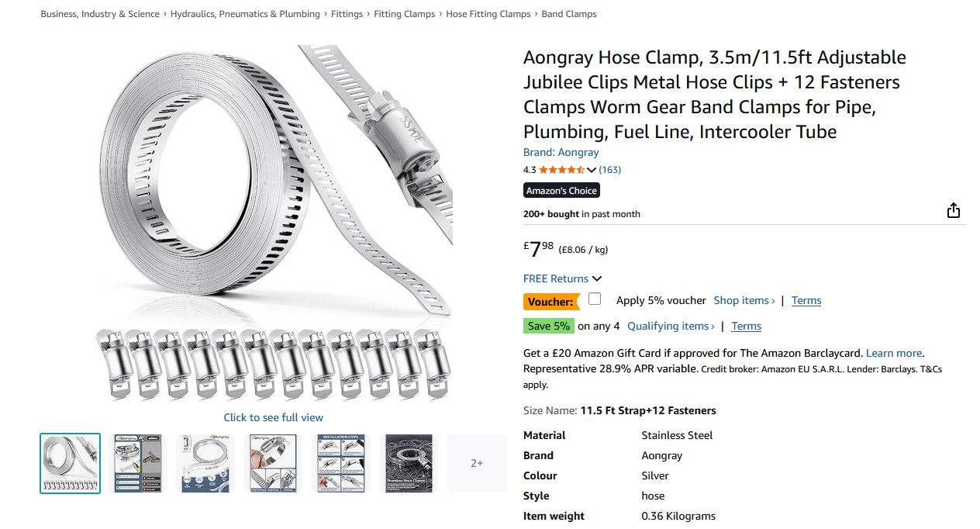Image resolution: width=980 pixels, height=529 pixels.
Task: Select the second product info thumbnail
Action: 138,463
